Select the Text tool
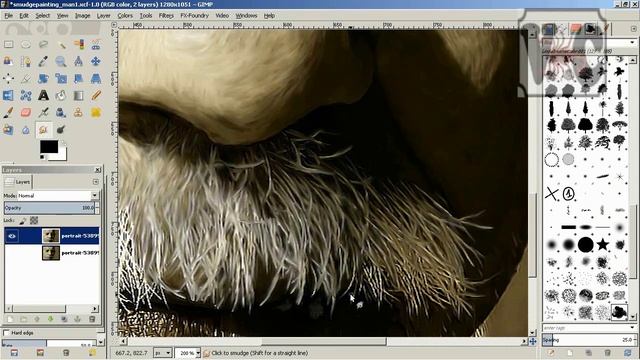640x360 pixels. [x=43, y=96]
